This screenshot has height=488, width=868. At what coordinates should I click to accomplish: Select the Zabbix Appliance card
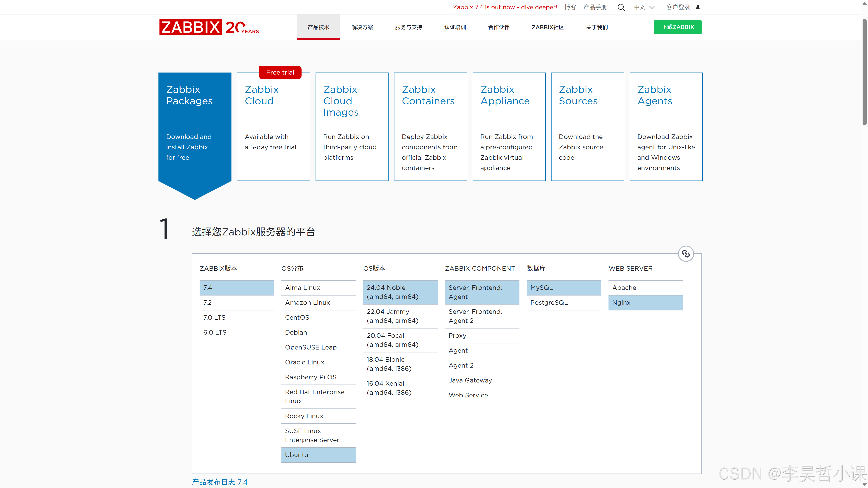click(509, 127)
